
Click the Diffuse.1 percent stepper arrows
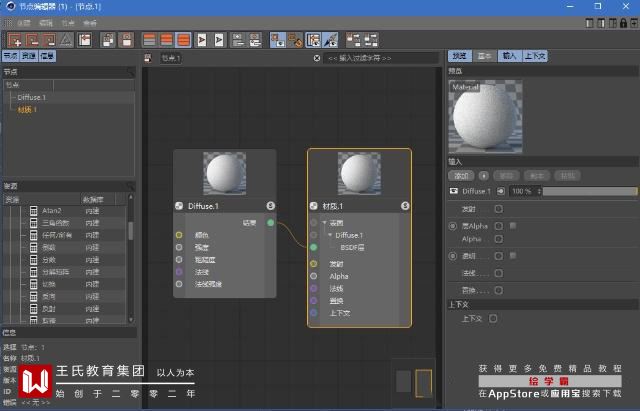pos(539,191)
